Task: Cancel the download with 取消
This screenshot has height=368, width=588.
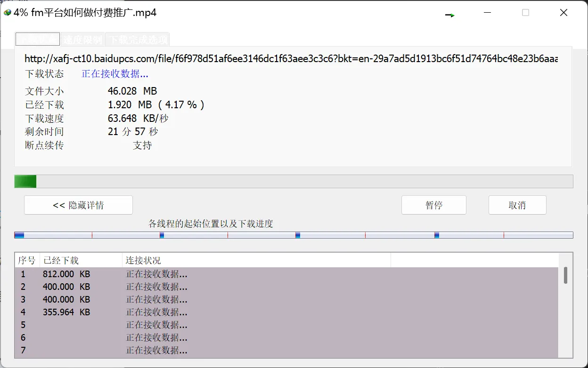Action: point(517,205)
